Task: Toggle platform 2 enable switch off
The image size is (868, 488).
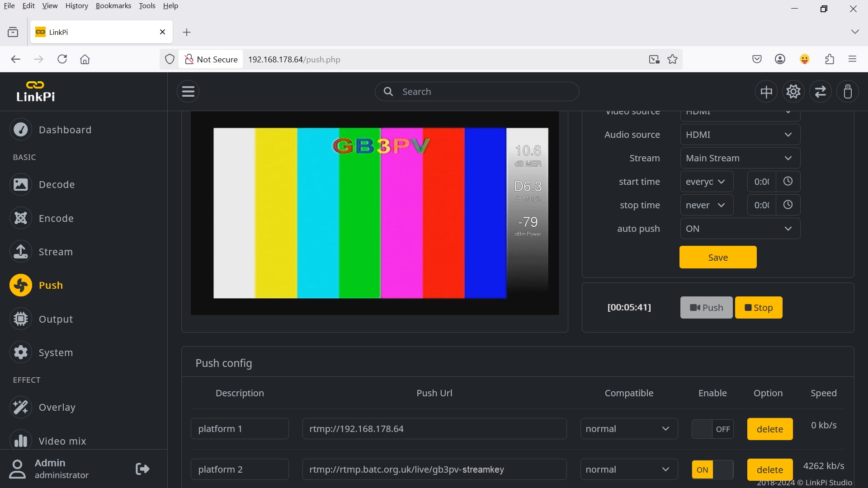Action: click(712, 469)
